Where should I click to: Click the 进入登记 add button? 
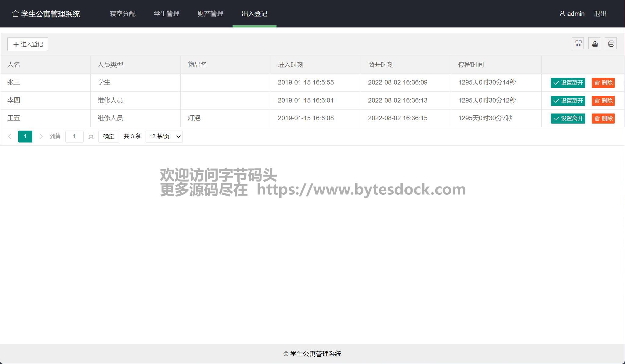(x=28, y=44)
